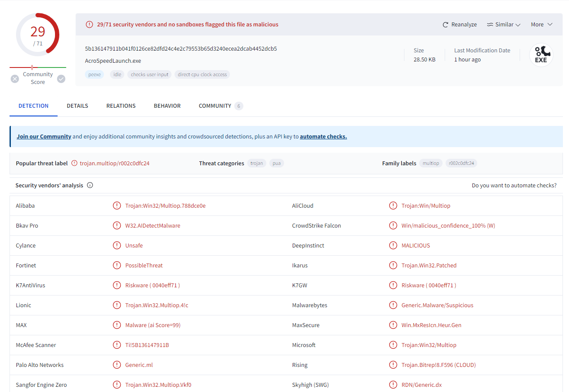Vote negative with community score X icon
This screenshot has width=569, height=392.
[15, 79]
